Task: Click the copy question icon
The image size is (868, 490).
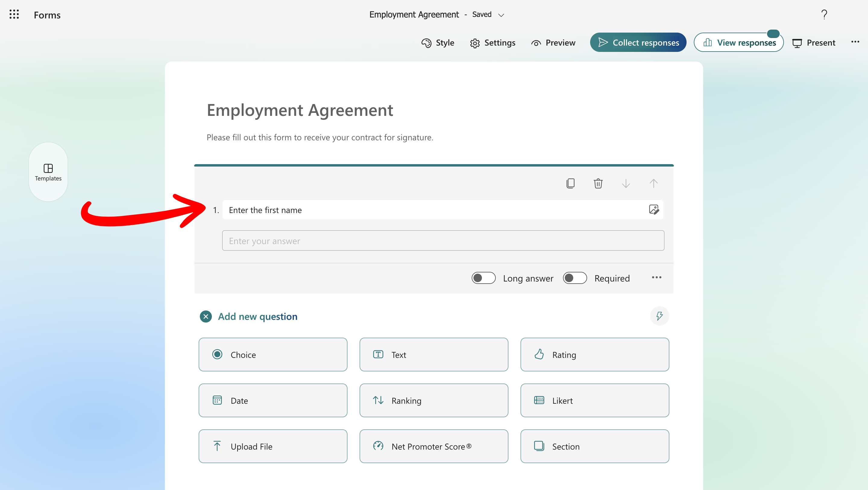Action: point(571,183)
